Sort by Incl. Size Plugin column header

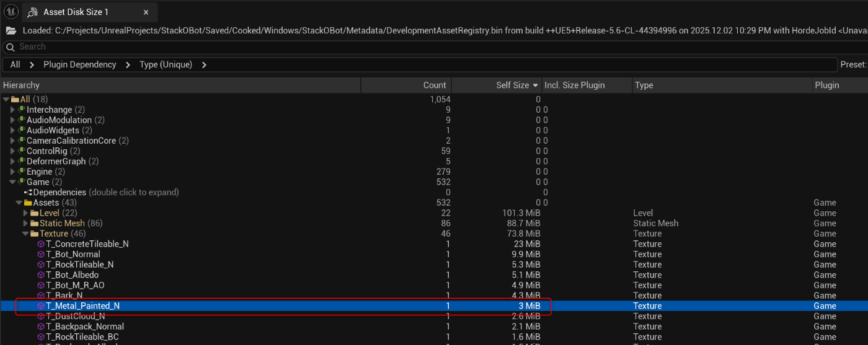click(x=587, y=85)
